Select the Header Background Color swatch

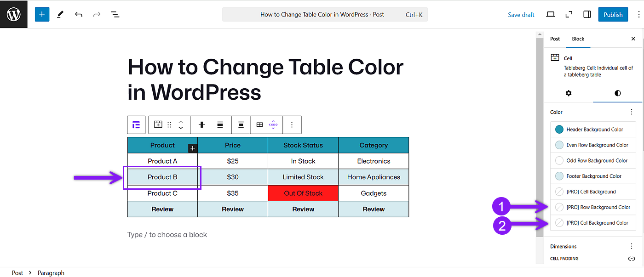(x=559, y=129)
